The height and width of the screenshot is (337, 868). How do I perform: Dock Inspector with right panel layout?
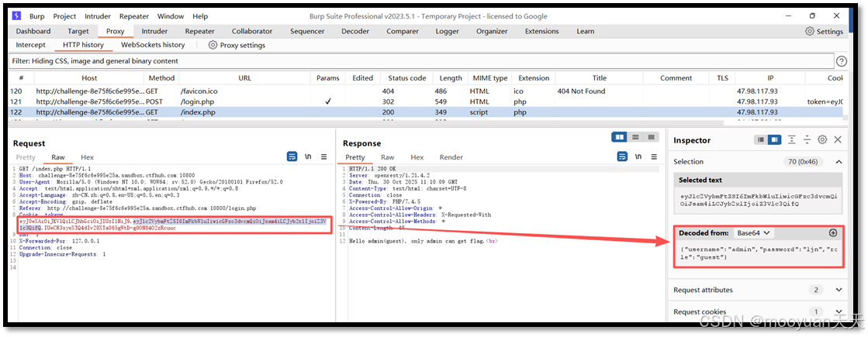click(774, 140)
